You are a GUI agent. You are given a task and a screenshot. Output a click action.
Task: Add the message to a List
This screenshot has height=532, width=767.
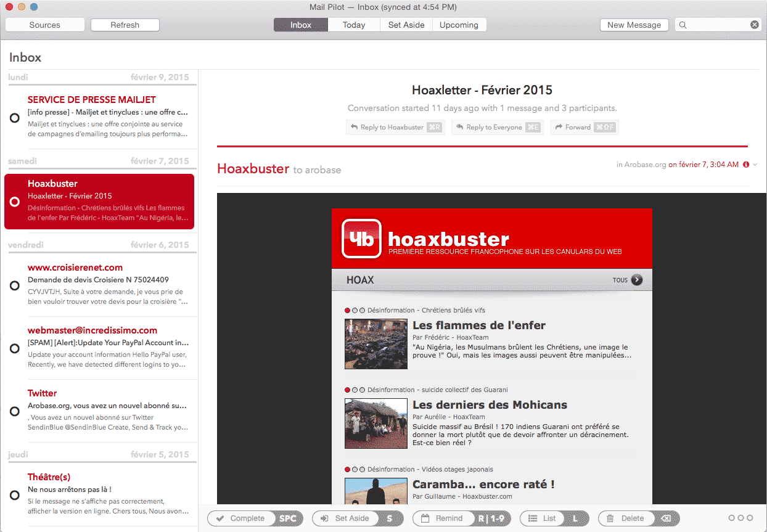tap(554, 518)
